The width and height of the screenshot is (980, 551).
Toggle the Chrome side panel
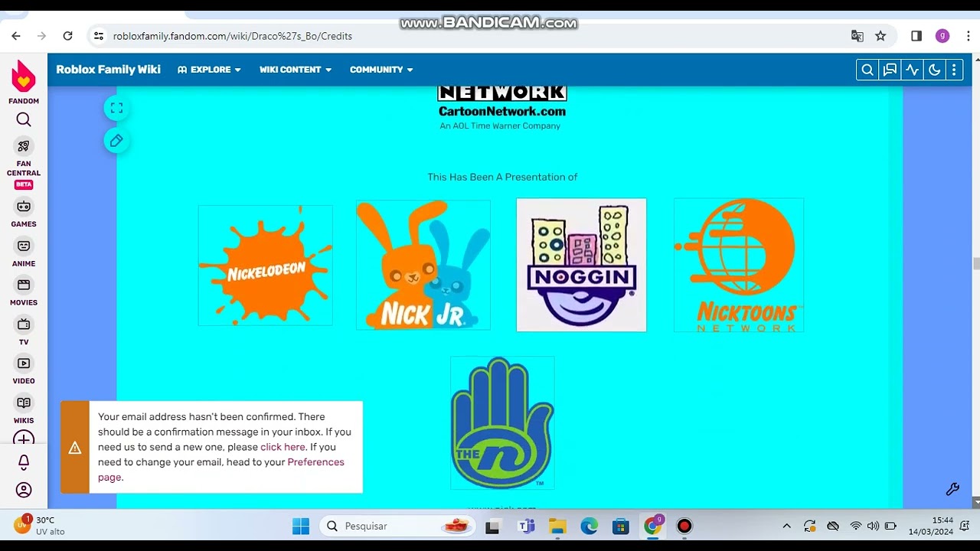pos(916,36)
